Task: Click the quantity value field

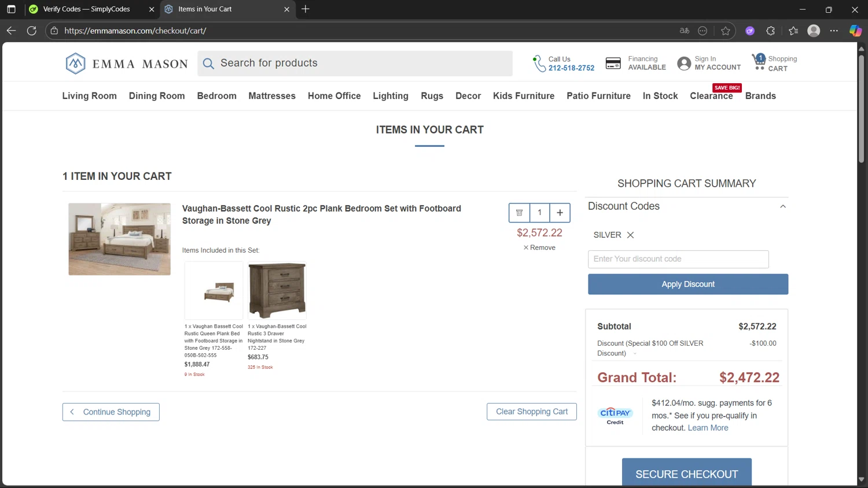Action: pos(539,213)
